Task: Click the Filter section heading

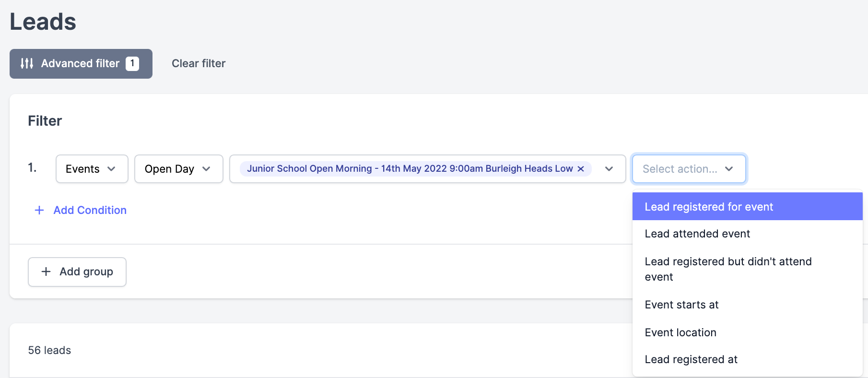Action: coord(45,121)
